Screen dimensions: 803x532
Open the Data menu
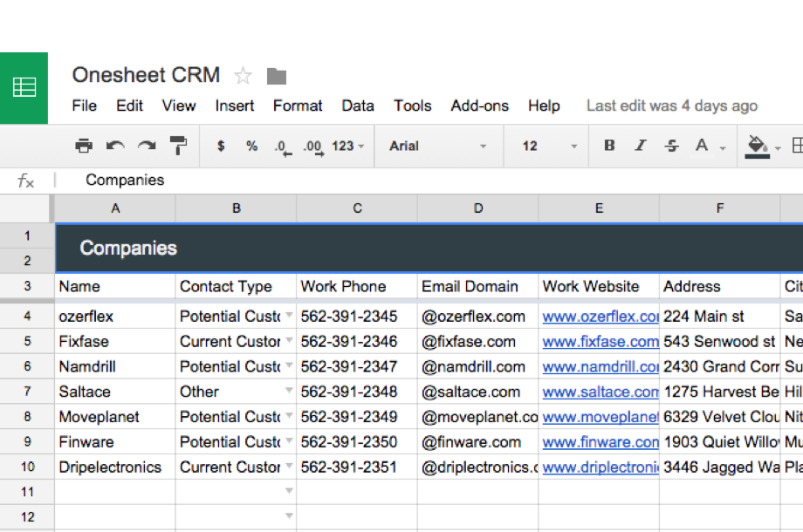[x=358, y=106]
